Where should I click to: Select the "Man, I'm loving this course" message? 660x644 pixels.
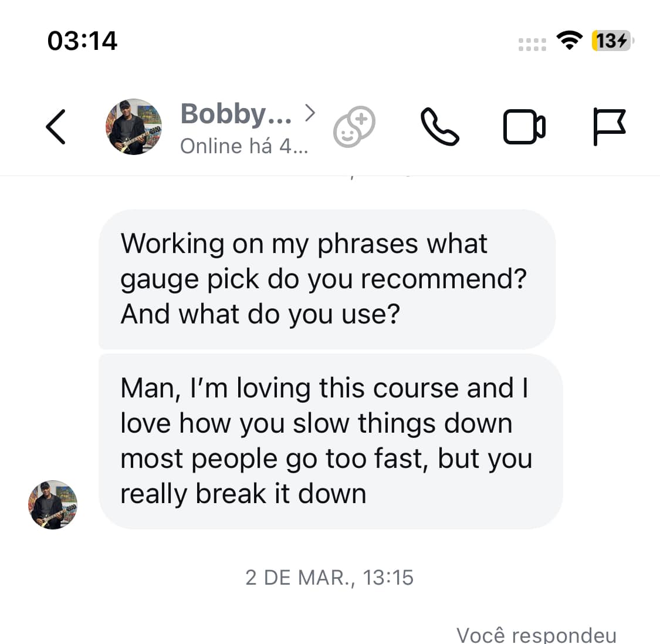330,441
